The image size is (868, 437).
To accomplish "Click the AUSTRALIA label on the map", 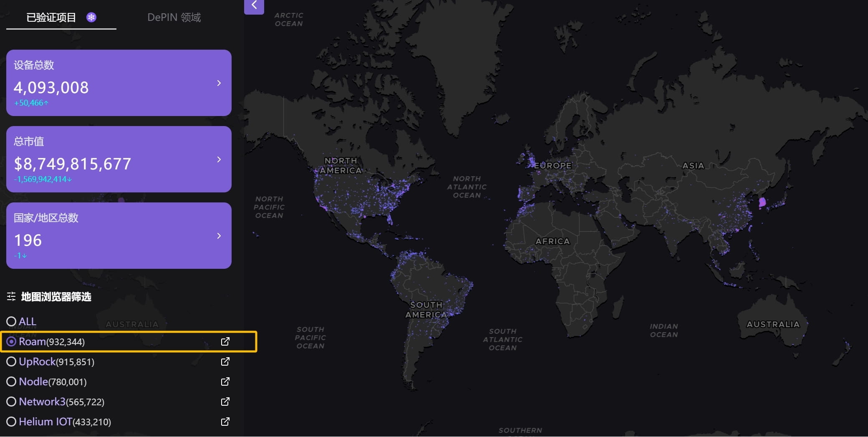I will [x=773, y=324].
